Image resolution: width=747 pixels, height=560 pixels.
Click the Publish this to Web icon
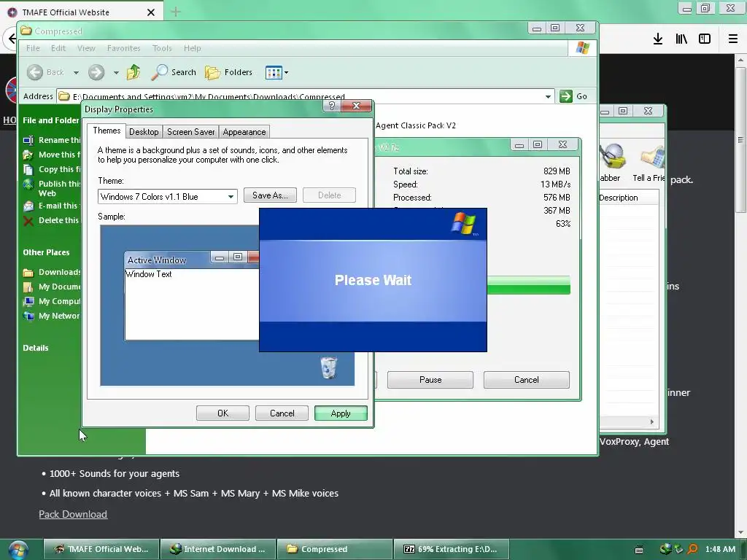coord(28,184)
